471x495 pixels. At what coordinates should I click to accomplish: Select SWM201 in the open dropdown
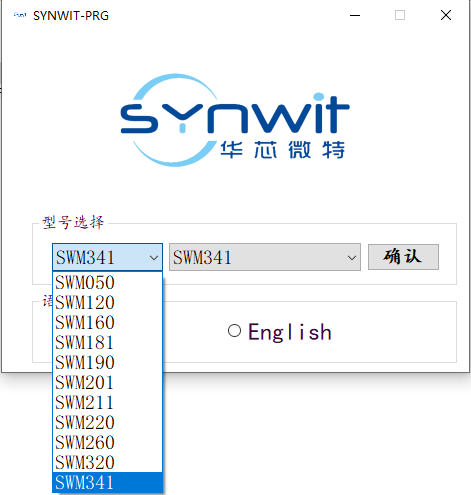tap(107, 382)
